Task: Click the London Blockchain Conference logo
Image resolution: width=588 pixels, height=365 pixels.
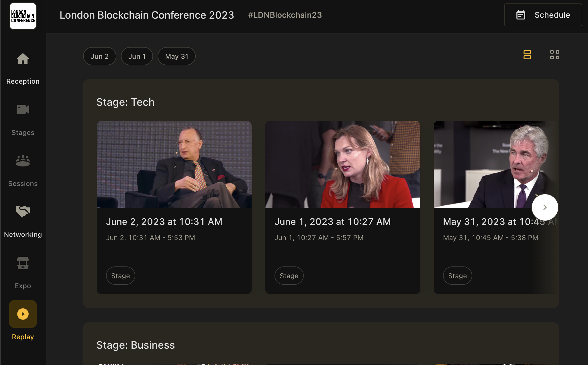Action: [23, 16]
